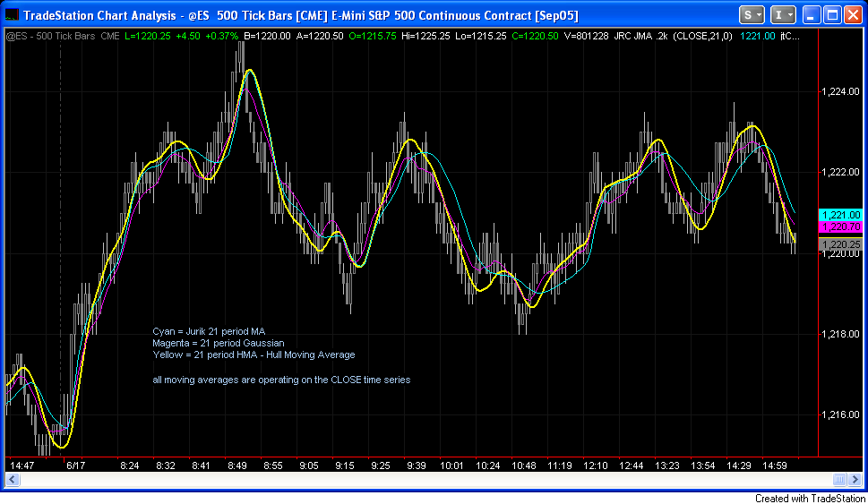
Task: Click the '+0.37%' percent change value
Action: click(x=221, y=36)
